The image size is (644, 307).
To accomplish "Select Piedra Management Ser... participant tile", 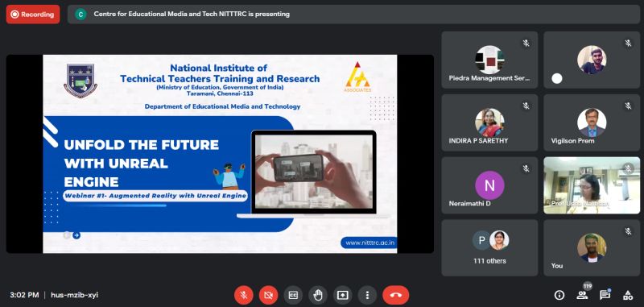I will [x=489, y=60].
